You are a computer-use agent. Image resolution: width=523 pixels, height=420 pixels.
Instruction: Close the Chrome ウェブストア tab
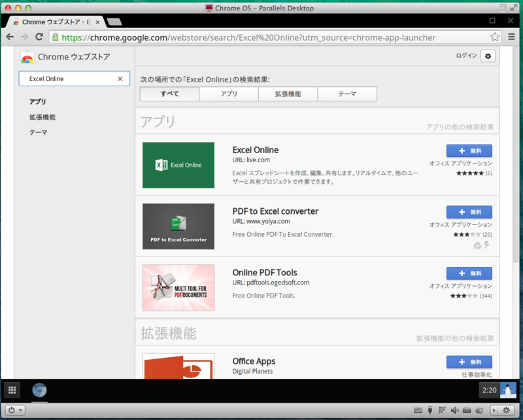click(x=97, y=22)
